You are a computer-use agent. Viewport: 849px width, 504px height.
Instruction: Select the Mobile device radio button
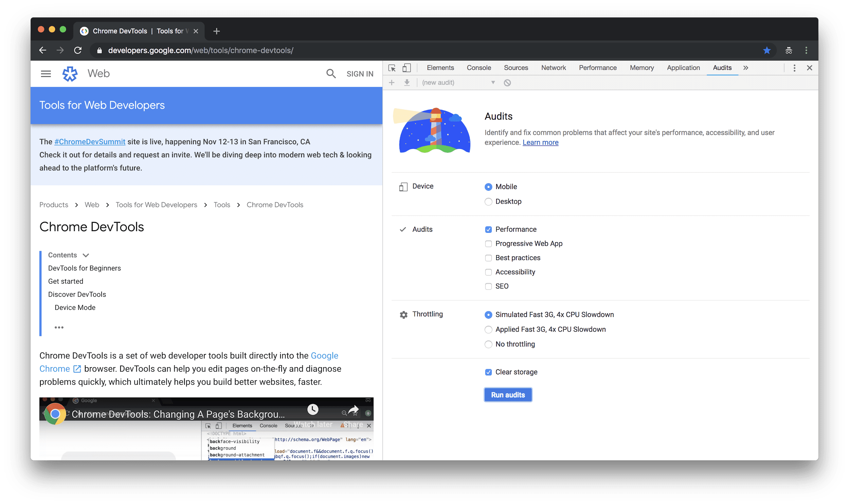click(x=489, y=186)
